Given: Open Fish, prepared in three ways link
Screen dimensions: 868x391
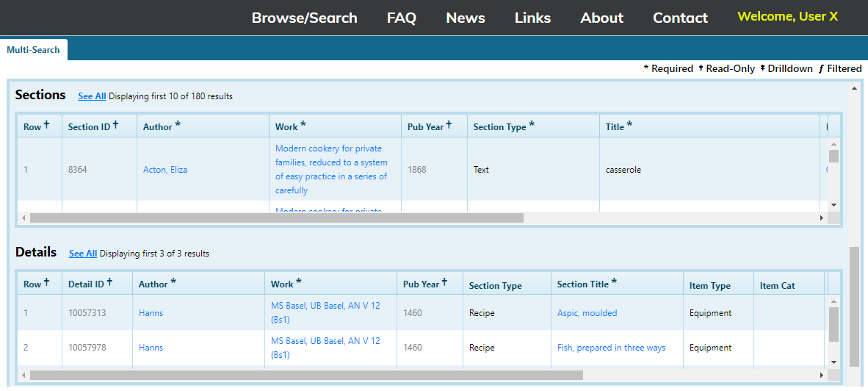Looking at the screenshot, I should tap(611, 348).
